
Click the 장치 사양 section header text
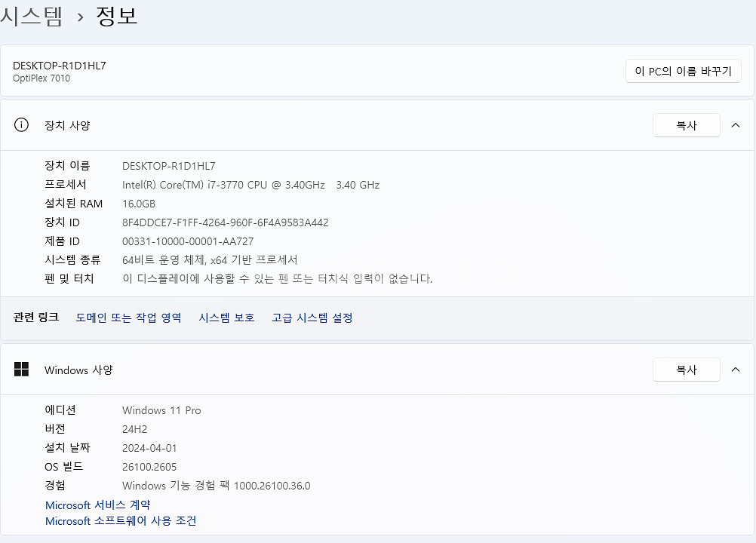(x=67, y=125)
